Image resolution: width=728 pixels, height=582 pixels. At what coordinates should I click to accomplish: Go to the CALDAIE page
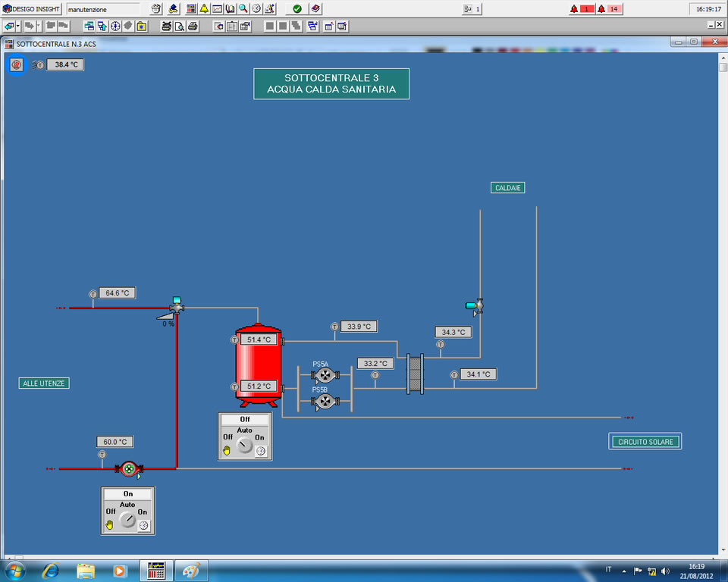pos(508,187)
